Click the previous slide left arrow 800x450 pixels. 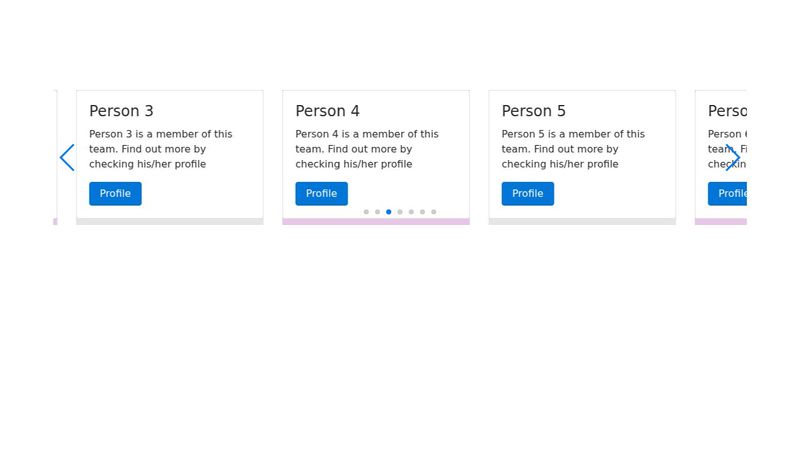67,158
